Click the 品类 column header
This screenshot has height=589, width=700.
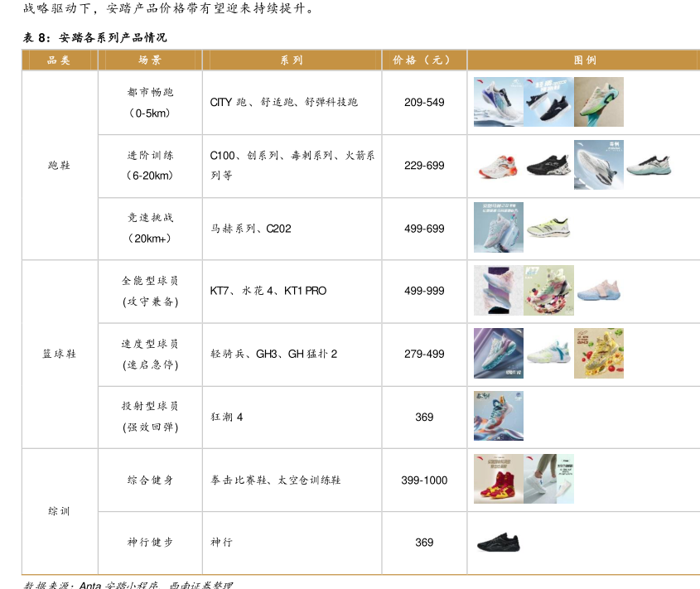(59, 60)
